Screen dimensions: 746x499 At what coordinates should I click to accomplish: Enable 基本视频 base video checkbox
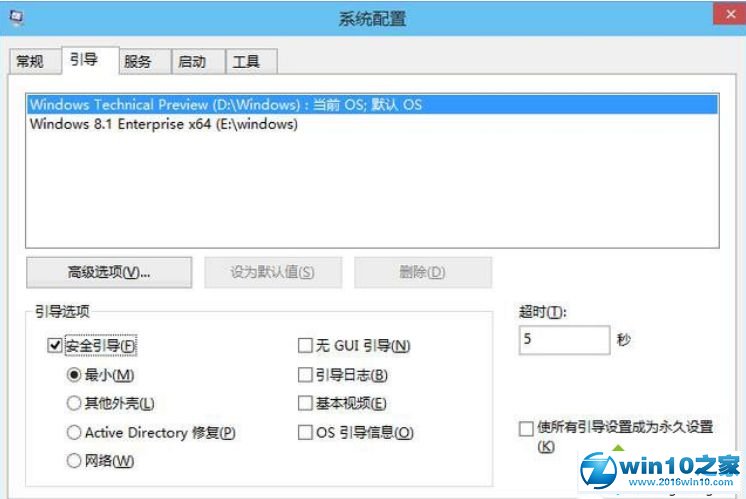click(x=306, y=404)
